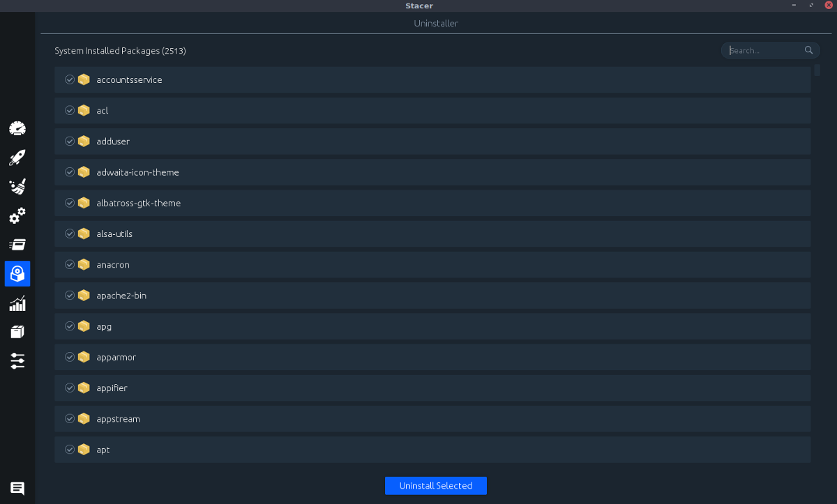Viewport: 837px width, 504px height.
Task: Click package icon next to appifier
Action: (84, 388)
